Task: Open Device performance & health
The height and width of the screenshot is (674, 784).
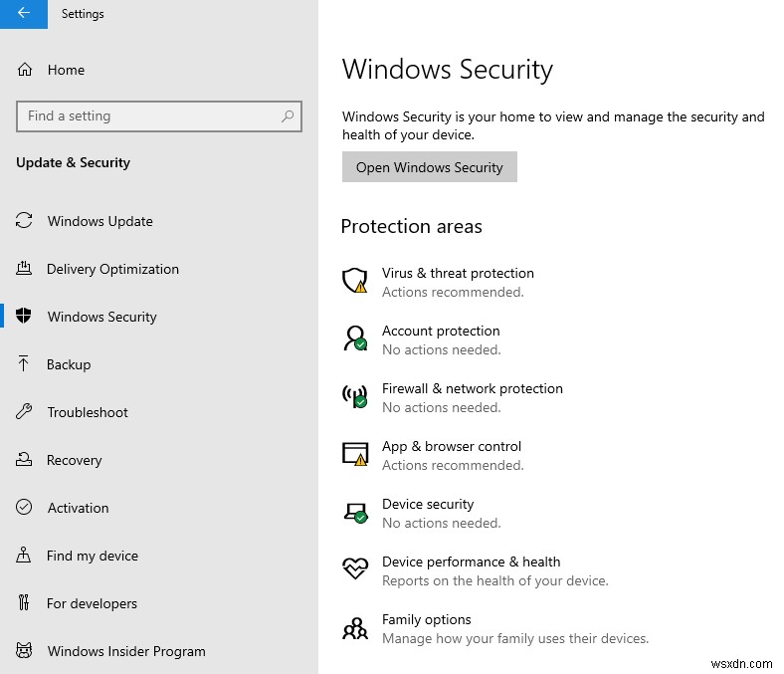Action: coord(471,562)
